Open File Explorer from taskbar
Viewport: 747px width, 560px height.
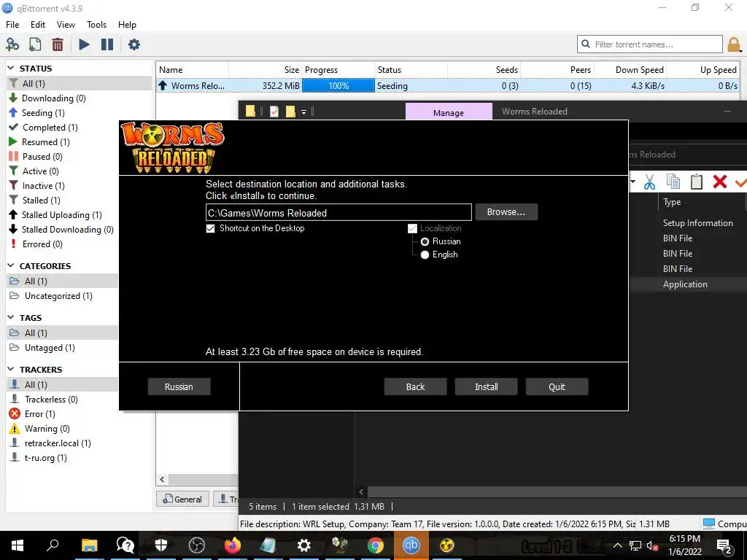coord(89,545)
